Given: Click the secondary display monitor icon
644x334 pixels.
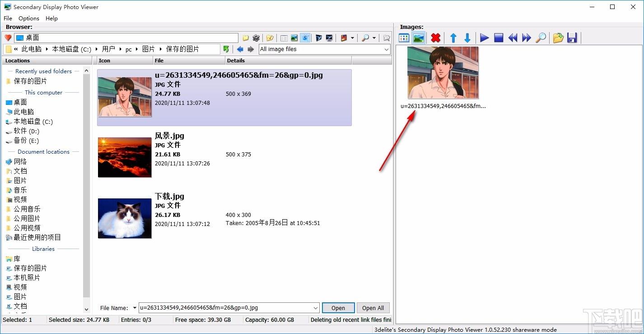Looking at the screenshot, I should coord(329,38).
